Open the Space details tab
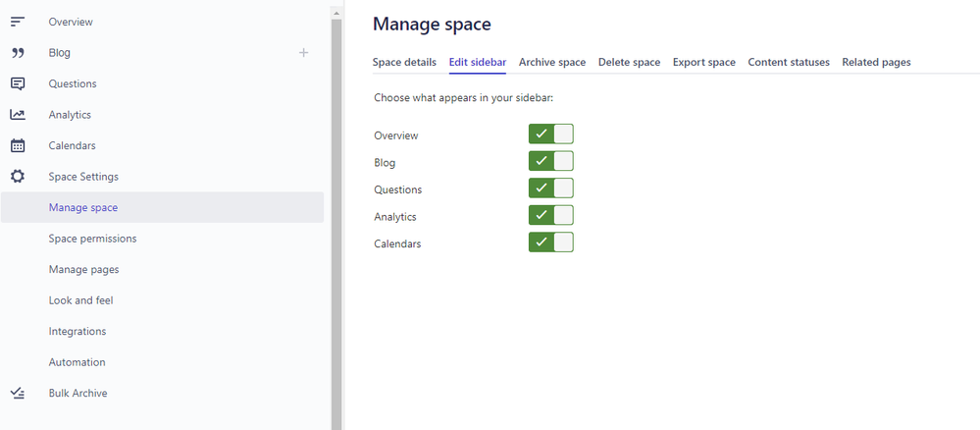The height and width of the screenshot is (430, 980). 404,63
